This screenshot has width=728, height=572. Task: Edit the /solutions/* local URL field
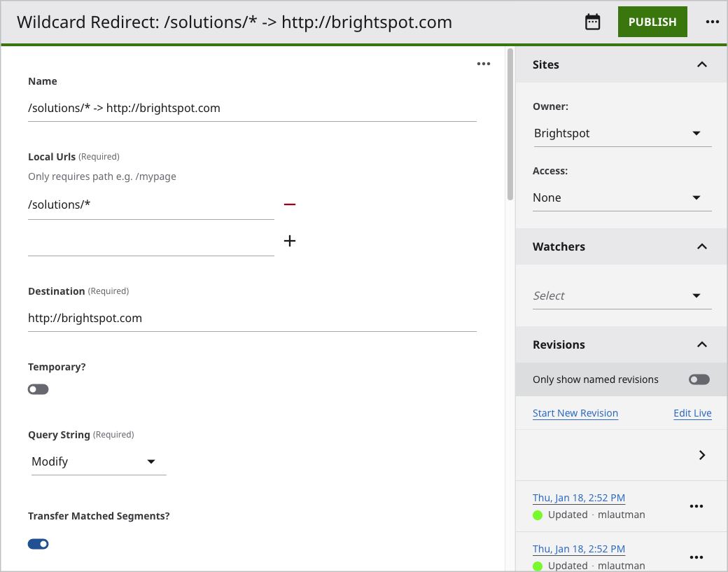151,204
